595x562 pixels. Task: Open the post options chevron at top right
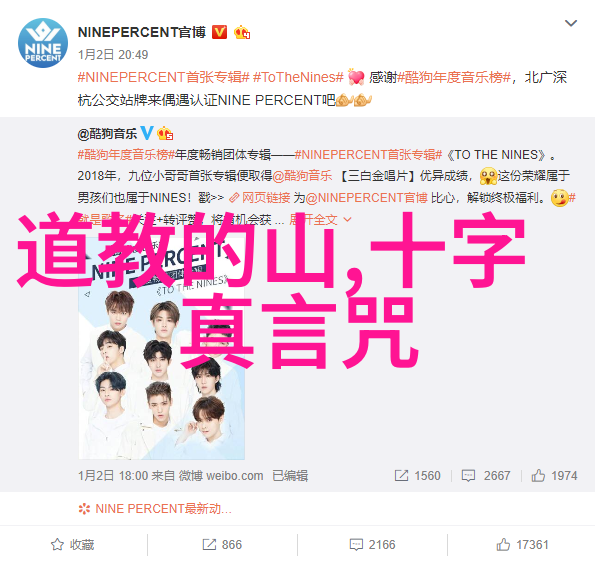[x=571, y=23]
